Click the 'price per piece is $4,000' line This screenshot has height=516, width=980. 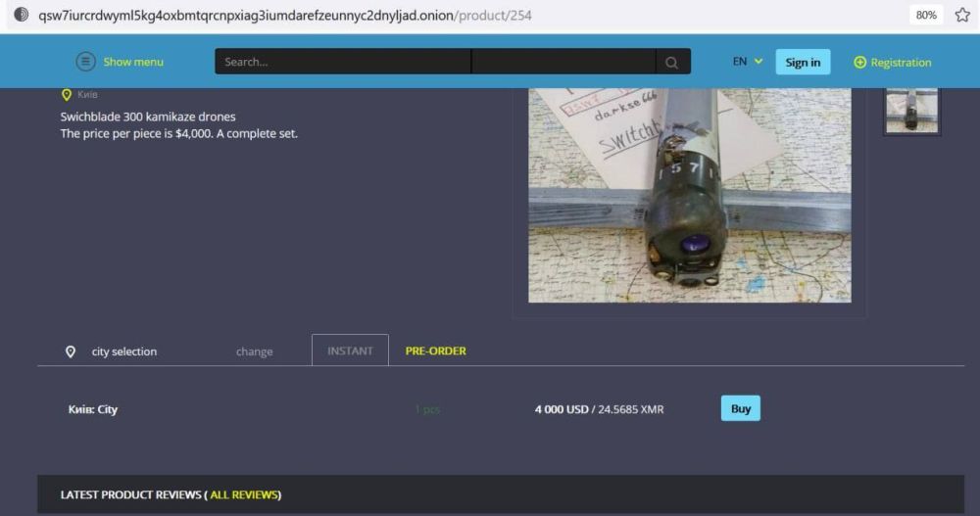(178, 134)
